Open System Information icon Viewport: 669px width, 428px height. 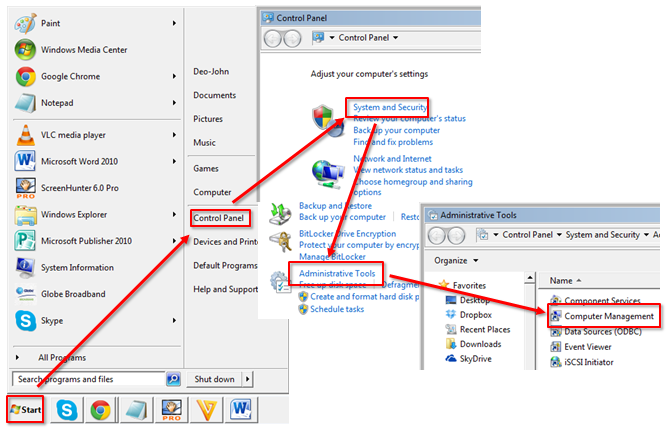[x=25, y=268]
